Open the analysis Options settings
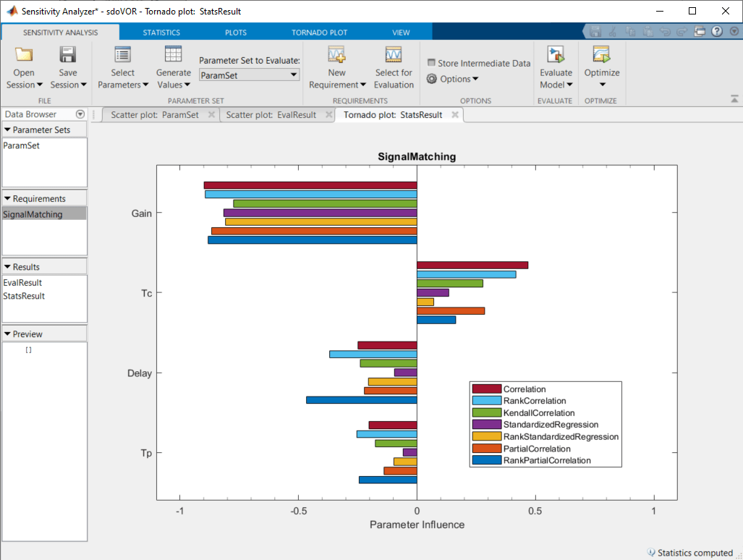The image size is (743, 560). tap(453, 79)
